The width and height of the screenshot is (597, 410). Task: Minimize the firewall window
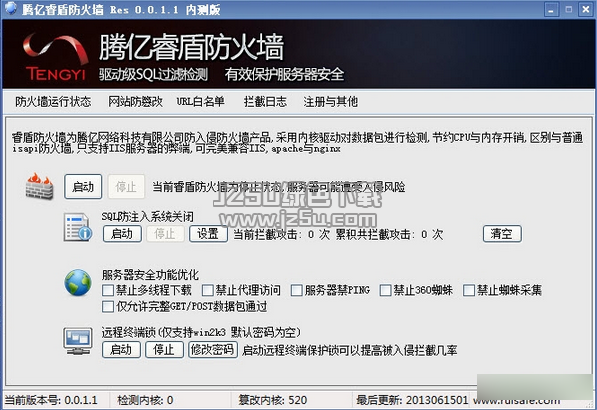click(551, 9)
